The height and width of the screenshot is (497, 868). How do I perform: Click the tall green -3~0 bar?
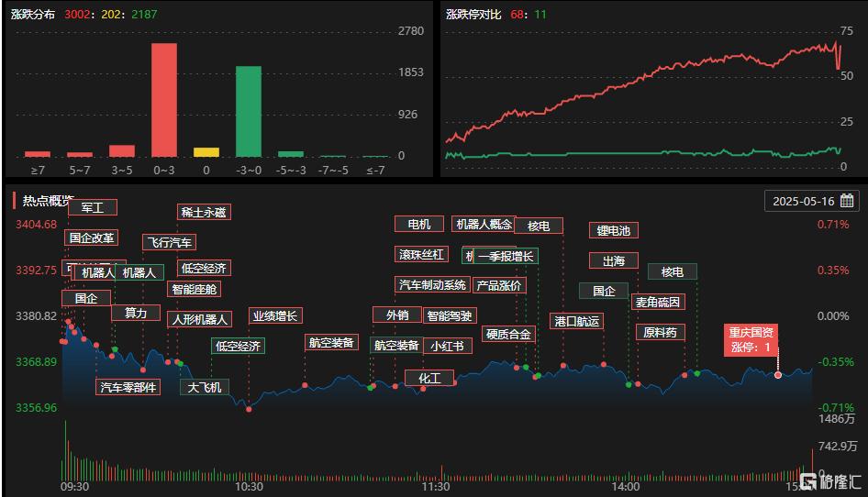point(249,112)
